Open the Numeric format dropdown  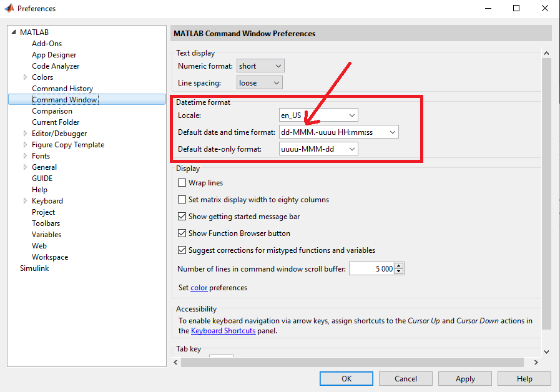[260, 66]
